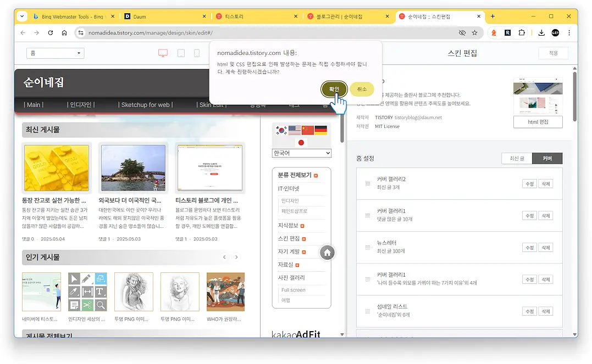Image resolution: width=592 pixels, height=364 pixels.
Task: Click the US flag translation icon
Action: [295, 130]
